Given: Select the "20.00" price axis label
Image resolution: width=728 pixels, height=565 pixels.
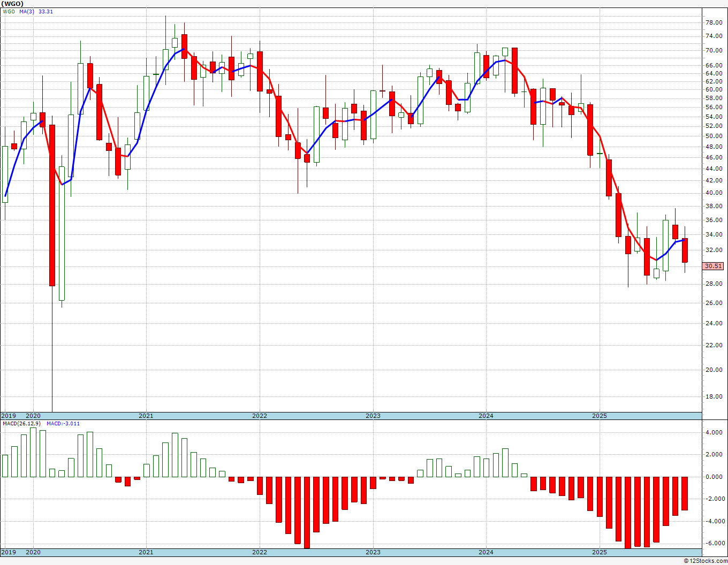Looking at the screenshot, I should (x=714, y=370).
